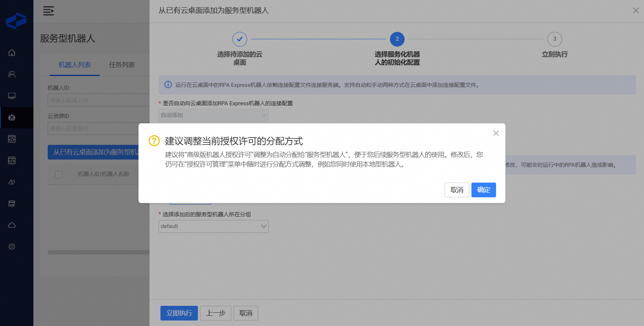
Task: Click the step 3 circle indicator
Action: click(x=555, y=39)
